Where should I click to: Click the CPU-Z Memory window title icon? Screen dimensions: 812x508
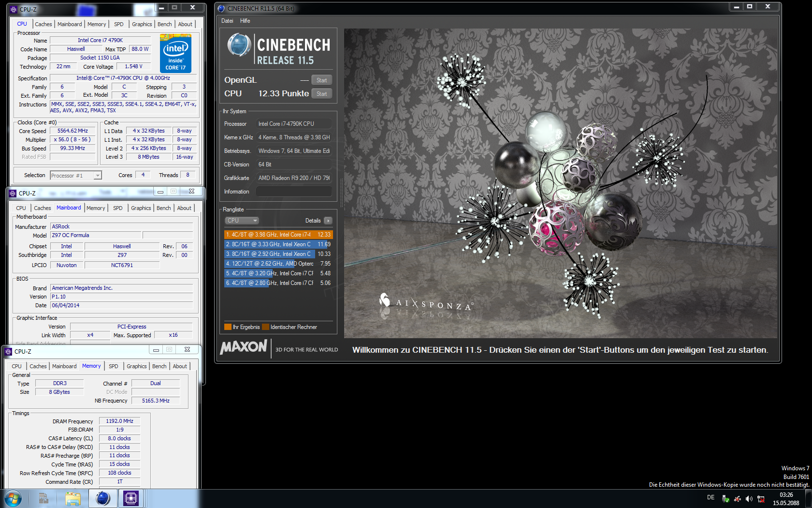[8, 351]
